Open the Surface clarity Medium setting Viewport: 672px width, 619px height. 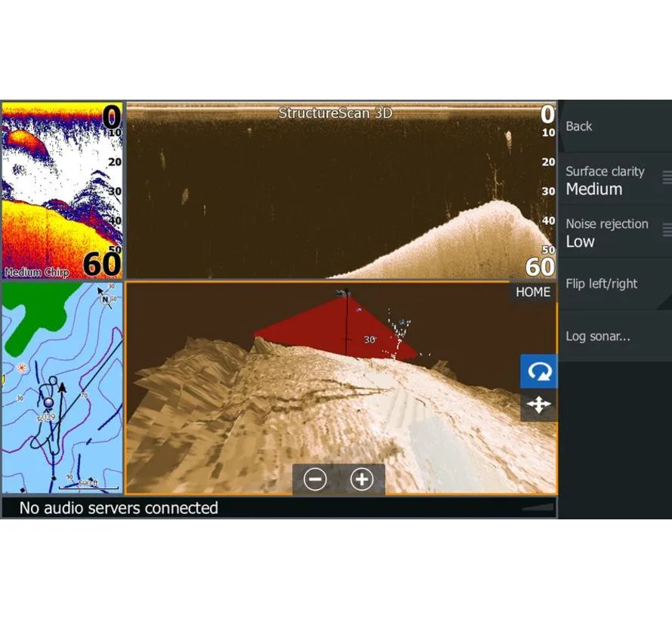click(615, 180)
